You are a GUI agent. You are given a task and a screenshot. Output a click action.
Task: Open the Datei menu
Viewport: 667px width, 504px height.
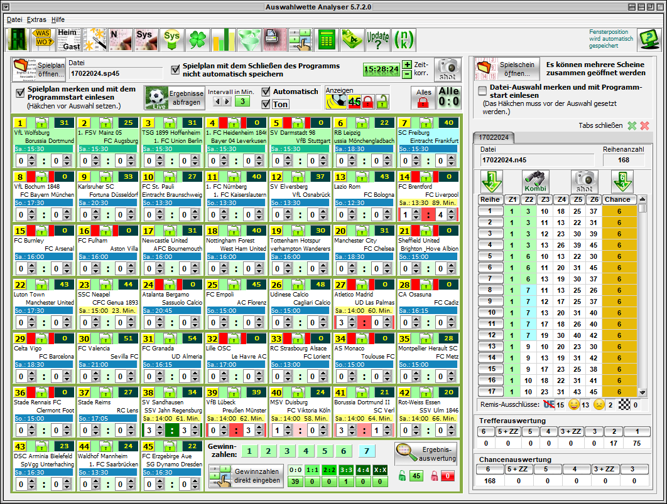pos(14,20)
